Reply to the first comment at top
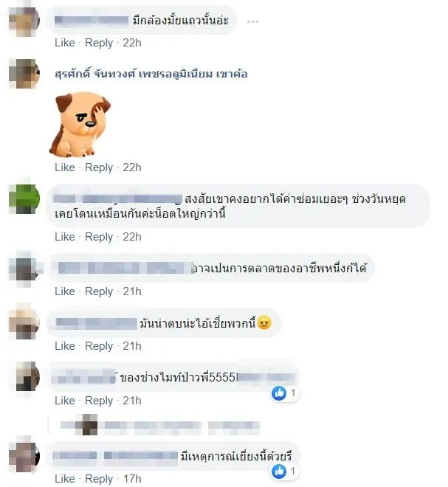 pos(99,43)
